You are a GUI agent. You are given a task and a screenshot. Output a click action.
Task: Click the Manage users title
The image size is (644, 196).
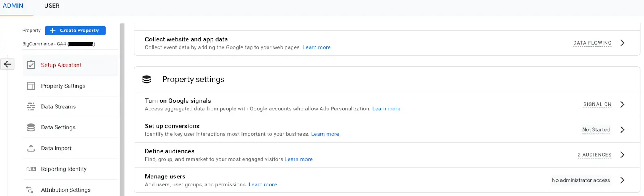[165, 177]
